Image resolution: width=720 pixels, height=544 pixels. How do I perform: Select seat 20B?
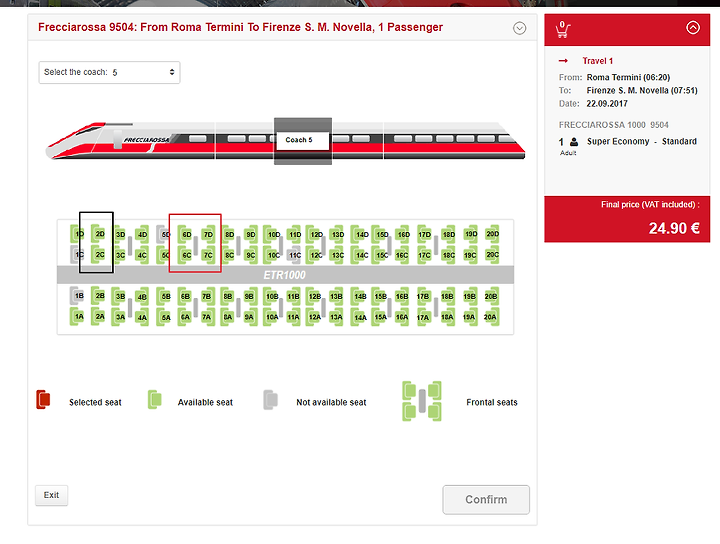point(490,296)
